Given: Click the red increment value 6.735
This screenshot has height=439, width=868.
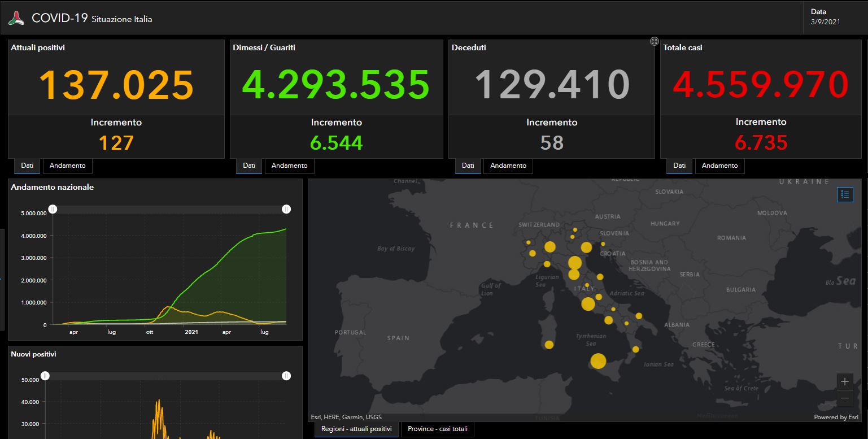Looking at the screenshot, I should pyautogui.click(x=761, y=142).
